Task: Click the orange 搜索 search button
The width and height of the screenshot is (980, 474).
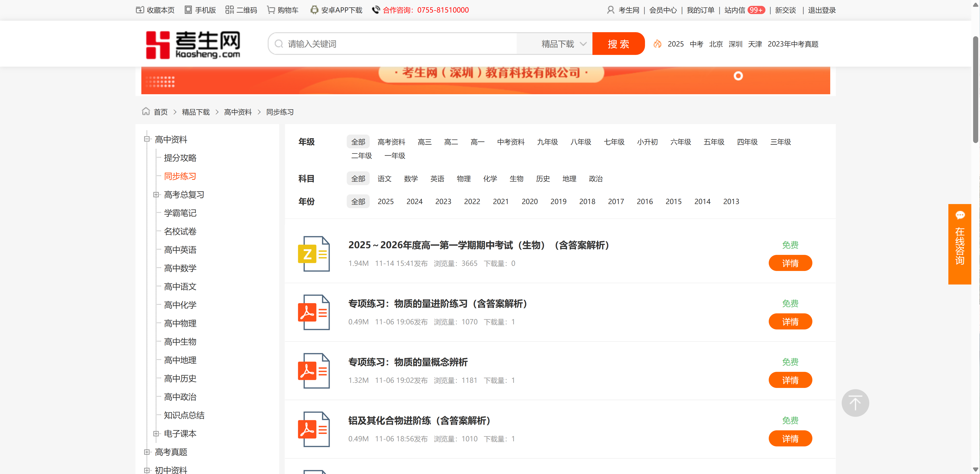Action: coord(618,44)
